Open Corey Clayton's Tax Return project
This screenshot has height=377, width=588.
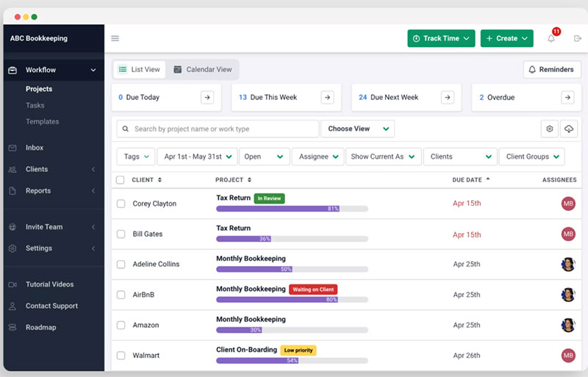(233, 198)
